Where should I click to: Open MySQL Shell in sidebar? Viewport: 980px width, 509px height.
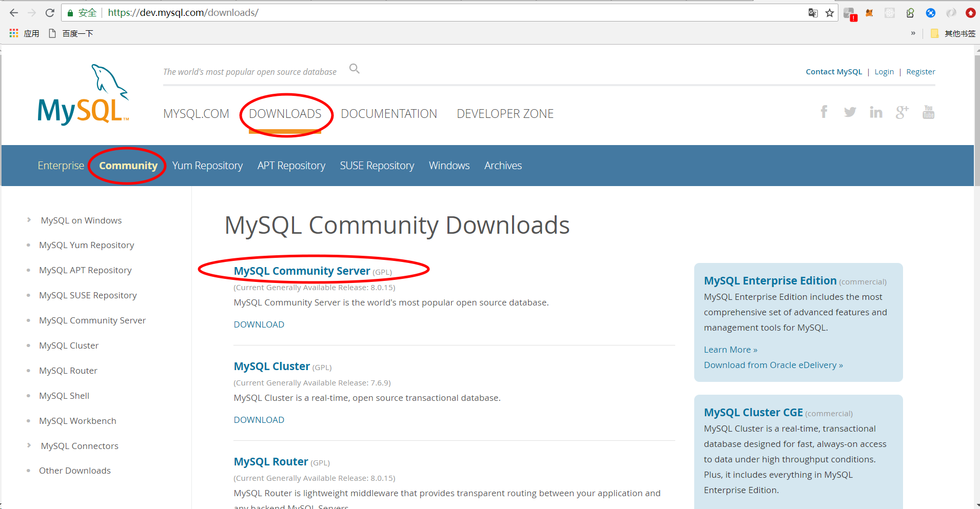tap(64, 396)
